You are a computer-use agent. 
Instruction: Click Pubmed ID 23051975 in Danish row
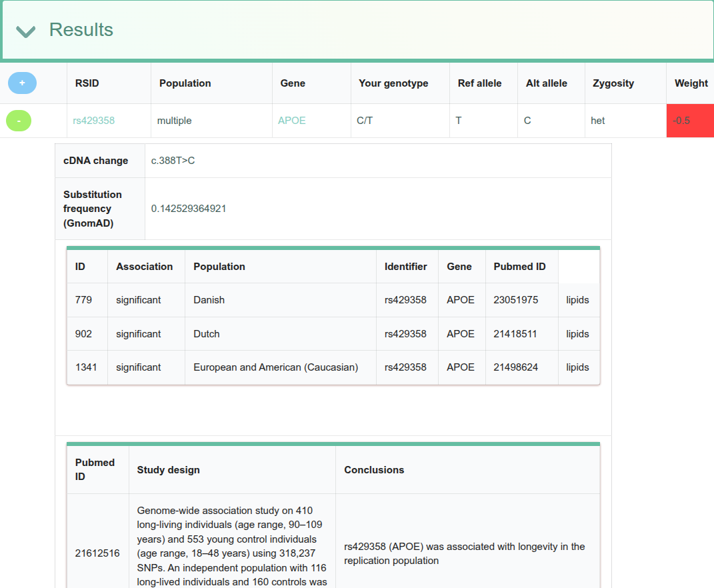point(515,300)
